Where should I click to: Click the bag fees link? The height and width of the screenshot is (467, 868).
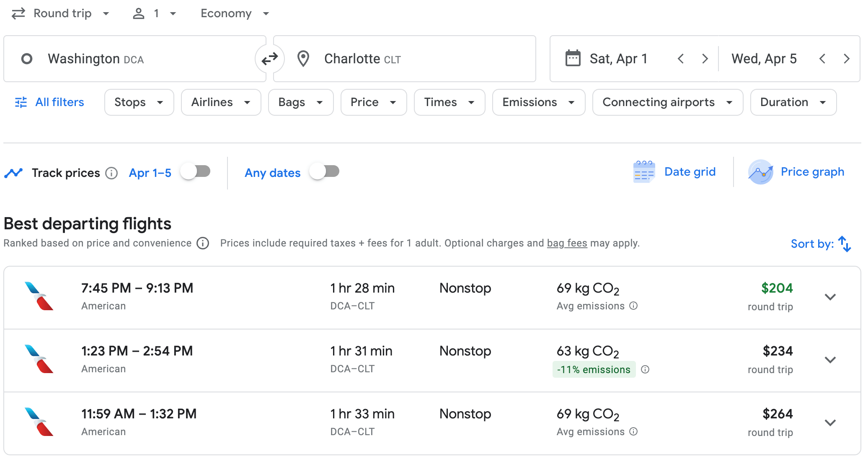(x=567, y=243)
